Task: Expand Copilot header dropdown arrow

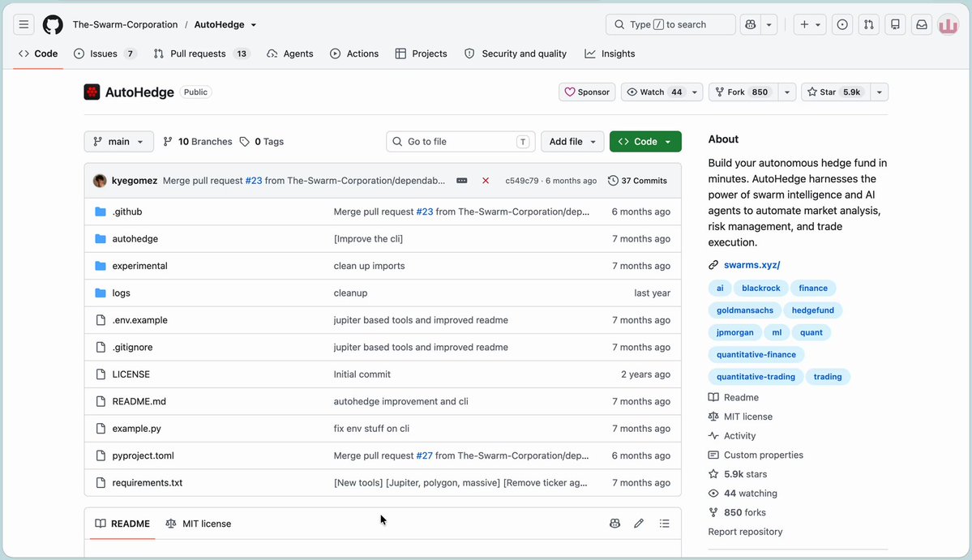Action: 769,25
